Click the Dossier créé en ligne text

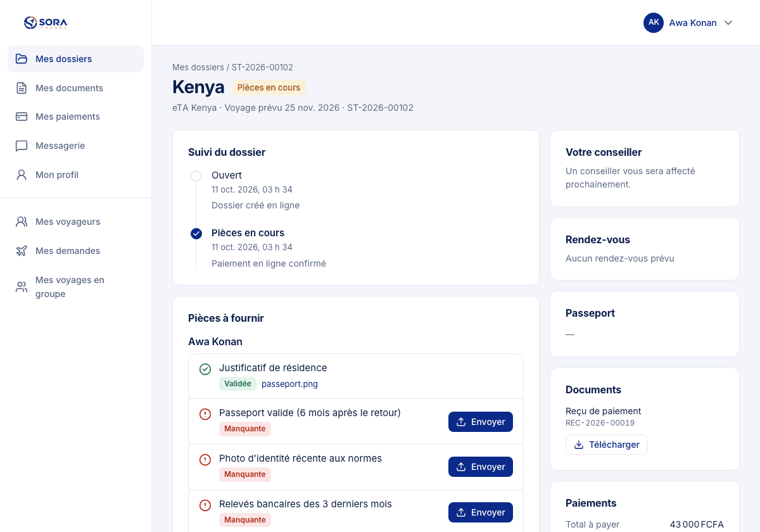pos(256,205)
